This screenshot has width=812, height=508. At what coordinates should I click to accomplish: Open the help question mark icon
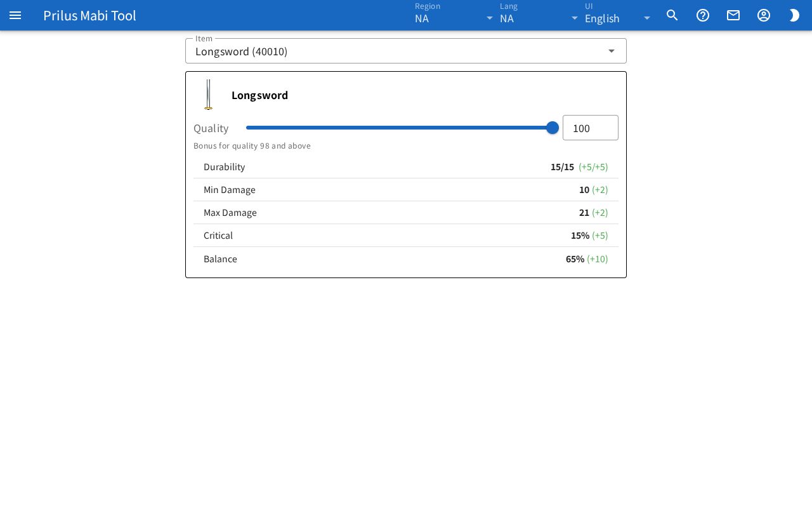[x=703, y=15]
